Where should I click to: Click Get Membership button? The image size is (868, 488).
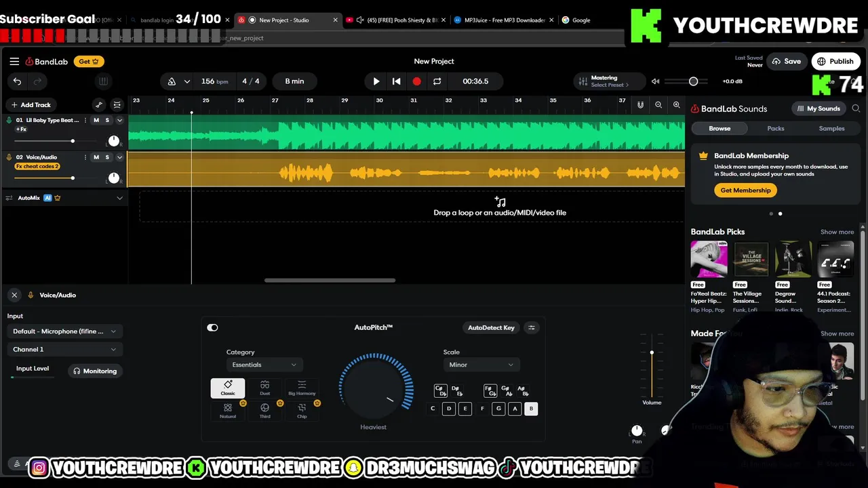pyautogui.click(x=745, y=190)
